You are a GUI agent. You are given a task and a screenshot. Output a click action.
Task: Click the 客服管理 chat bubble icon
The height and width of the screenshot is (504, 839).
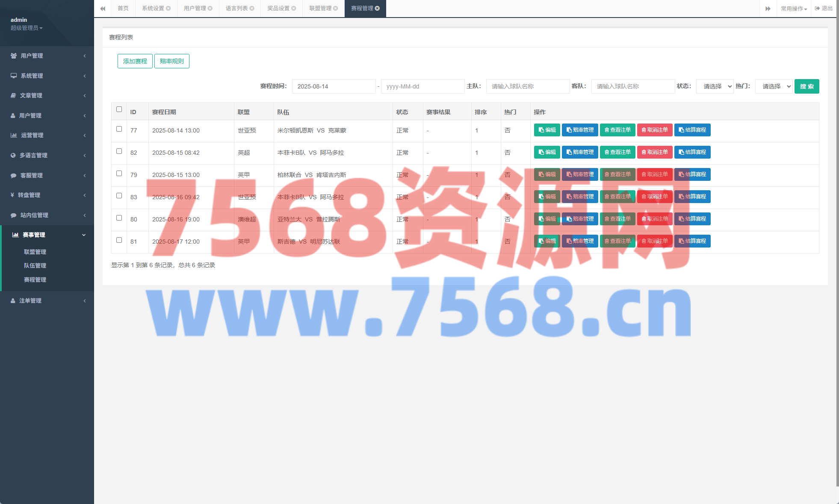[x=13, y=175]
